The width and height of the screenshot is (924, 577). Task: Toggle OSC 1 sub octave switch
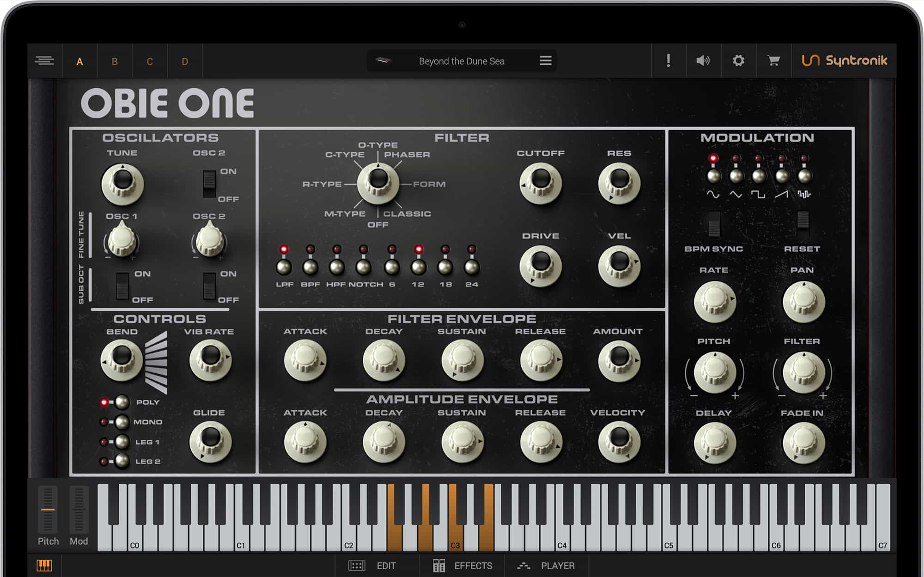(122, 285)
